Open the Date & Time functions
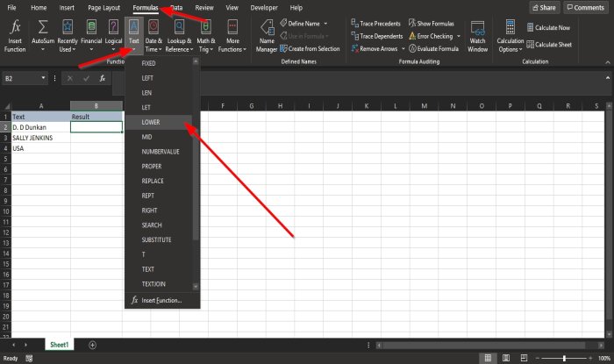This screenshot has width=614, height=364. (153, 36)
